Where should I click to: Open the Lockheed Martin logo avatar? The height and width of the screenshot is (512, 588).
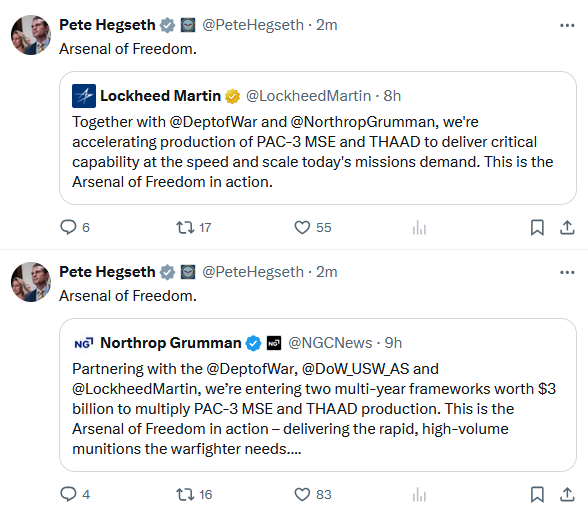click(84, 96)
